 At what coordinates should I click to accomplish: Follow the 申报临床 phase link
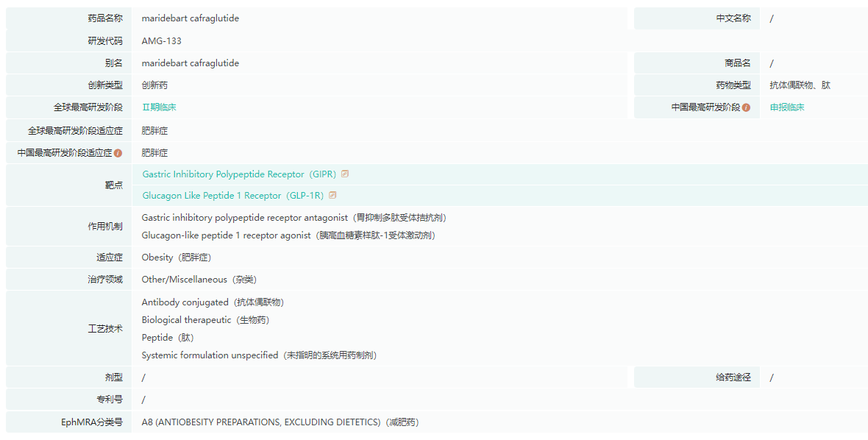click(786, 107)
